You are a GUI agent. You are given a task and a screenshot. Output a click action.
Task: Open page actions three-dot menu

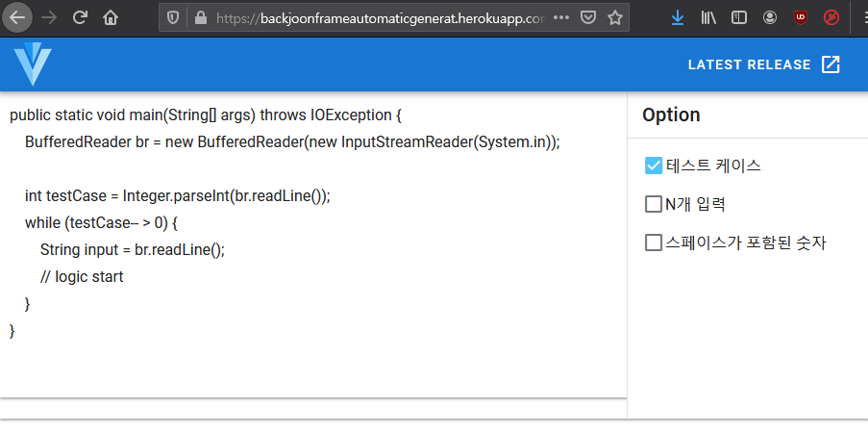561,17
